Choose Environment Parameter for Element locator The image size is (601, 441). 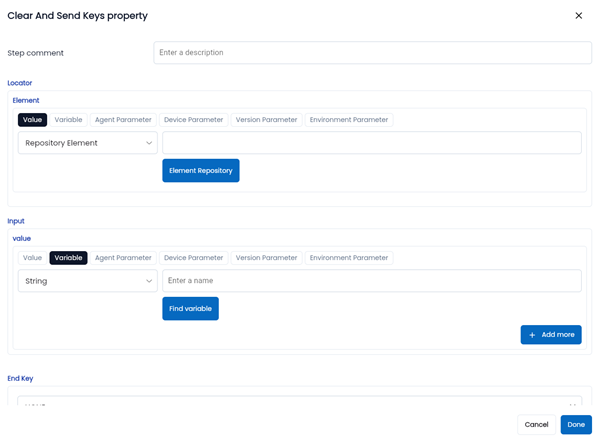[x=349, y=120]
